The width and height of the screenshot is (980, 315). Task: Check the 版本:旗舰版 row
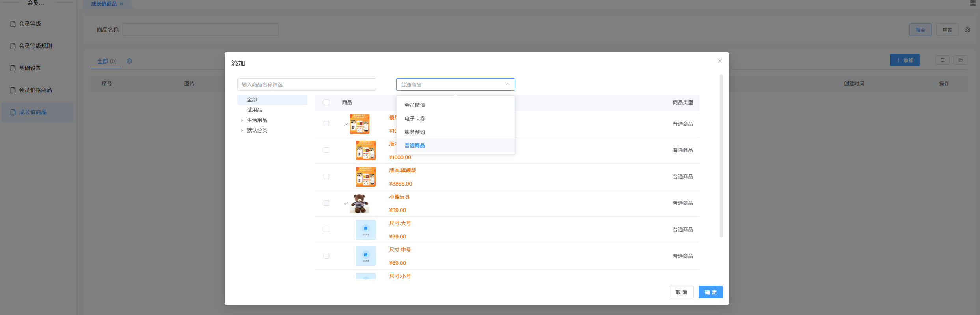point(326,176)
